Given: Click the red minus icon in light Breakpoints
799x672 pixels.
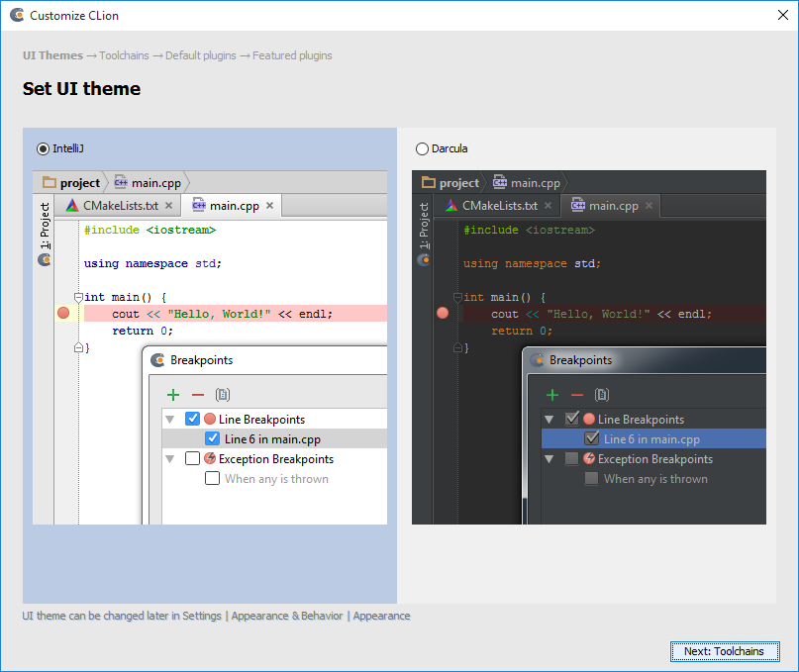Looking at the screenshot, I should (x=198, y=394).
